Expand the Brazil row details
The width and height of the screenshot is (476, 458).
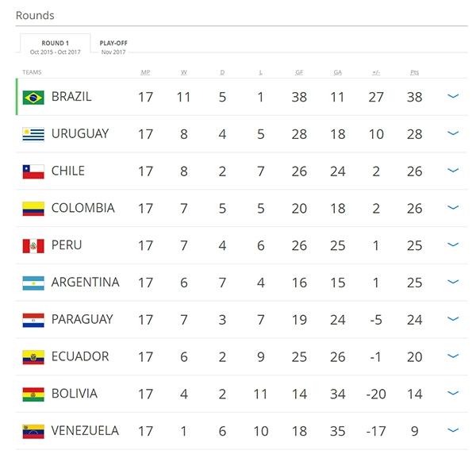[x=454, y=96]
